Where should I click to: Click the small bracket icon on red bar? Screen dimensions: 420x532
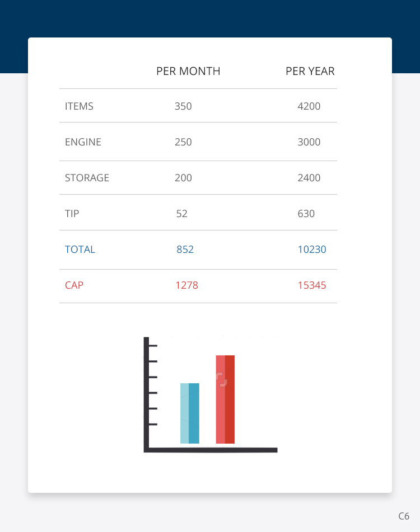(x=222, y=380)
